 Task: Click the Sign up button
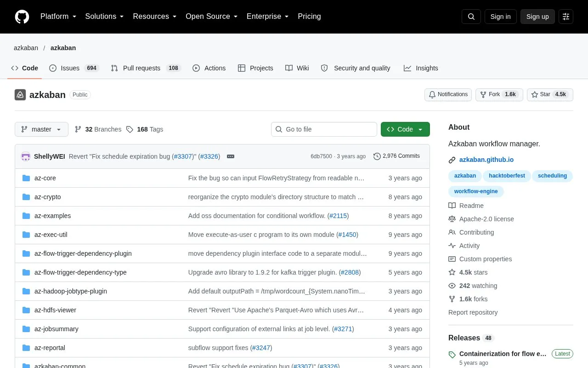pyautogui.click(x=537, y=17)
